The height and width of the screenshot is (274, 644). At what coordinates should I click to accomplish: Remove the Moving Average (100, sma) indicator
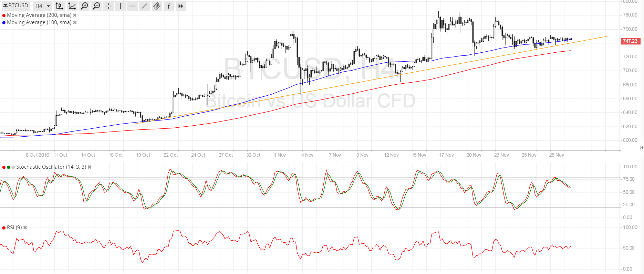tap(75, 22)
